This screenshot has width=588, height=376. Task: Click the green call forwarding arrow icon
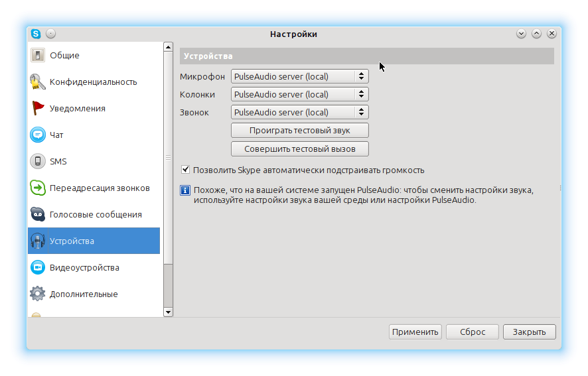(x=38, y=188)
